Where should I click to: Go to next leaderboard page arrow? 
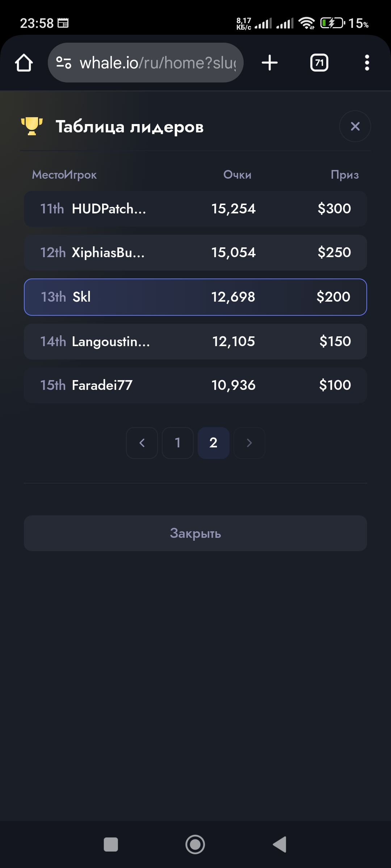pyautogui.click(x=249, y=443)
